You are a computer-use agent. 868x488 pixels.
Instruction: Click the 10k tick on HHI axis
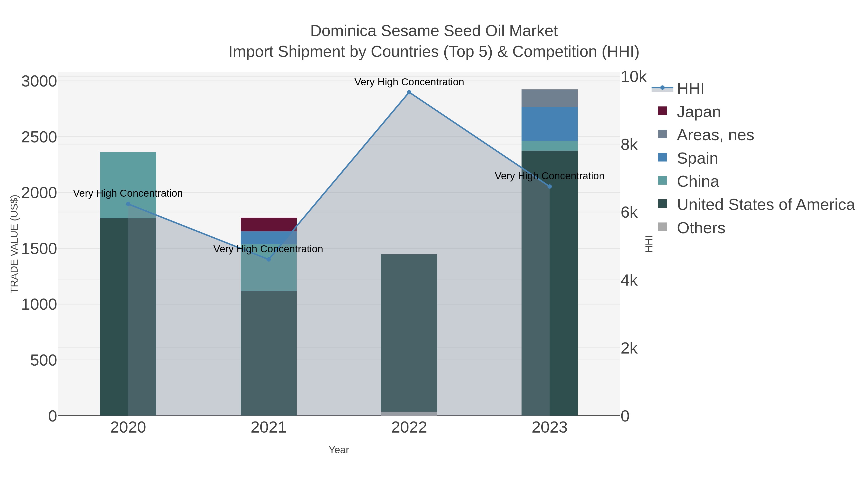click(x=633, y=77)
